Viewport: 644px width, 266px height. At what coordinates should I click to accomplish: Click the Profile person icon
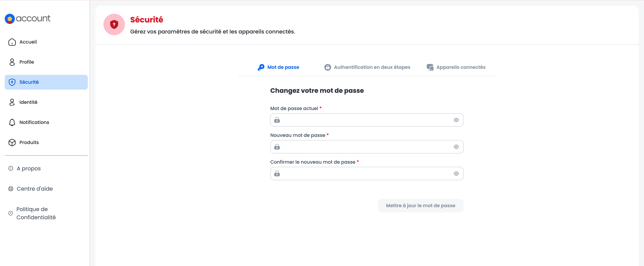(12, 62)
